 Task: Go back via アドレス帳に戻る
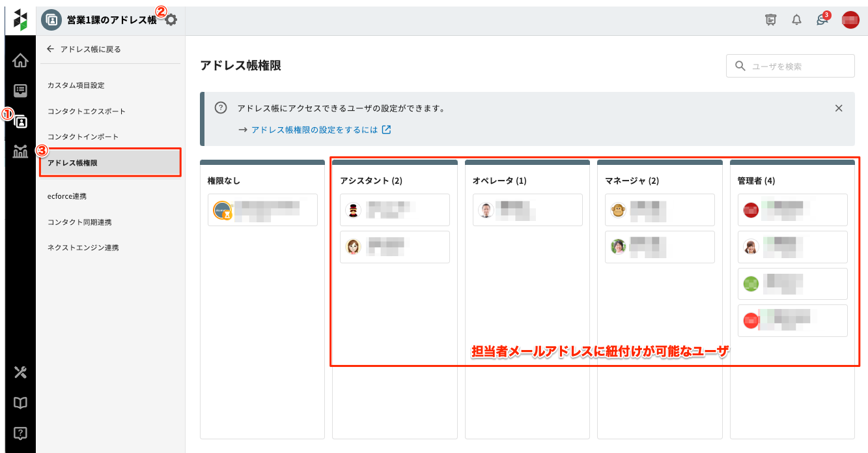tap(84, 49)
